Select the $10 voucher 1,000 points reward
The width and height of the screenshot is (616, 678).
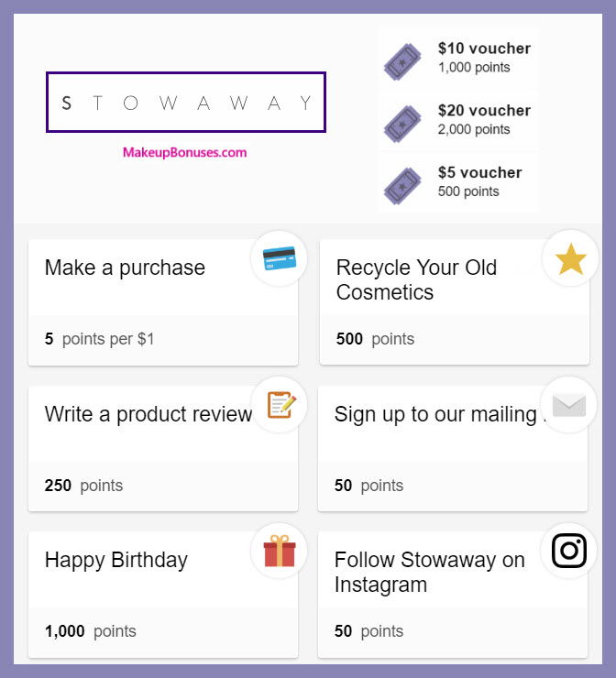pos(458,59)
